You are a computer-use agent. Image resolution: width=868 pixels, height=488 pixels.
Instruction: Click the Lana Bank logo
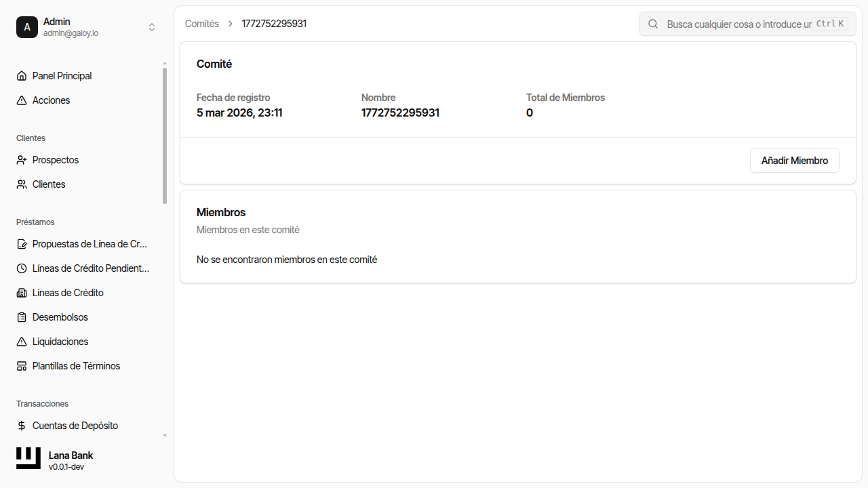(28, 458)
